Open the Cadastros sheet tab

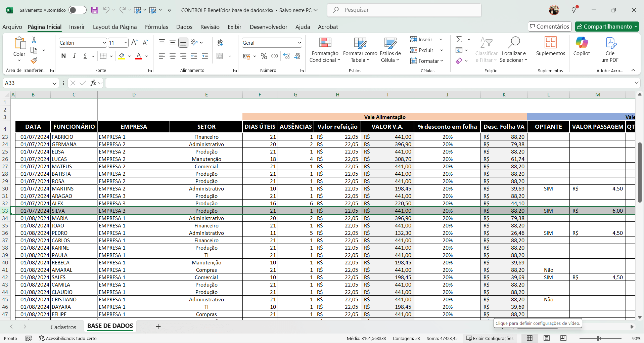click(63, 327)
